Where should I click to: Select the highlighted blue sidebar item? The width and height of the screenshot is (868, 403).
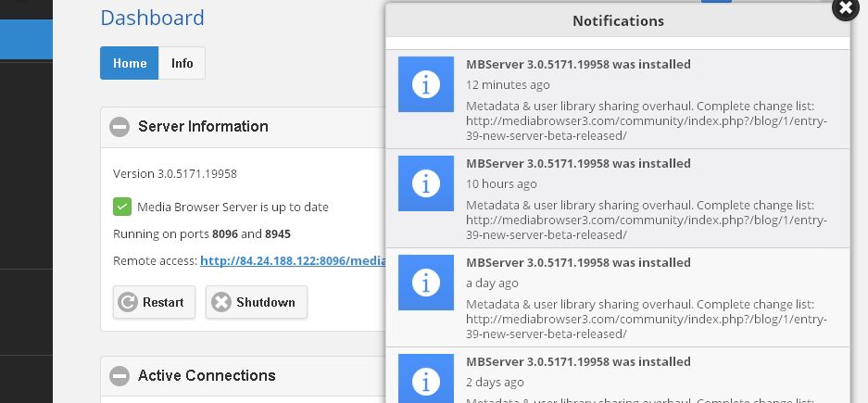click(26, 40)
